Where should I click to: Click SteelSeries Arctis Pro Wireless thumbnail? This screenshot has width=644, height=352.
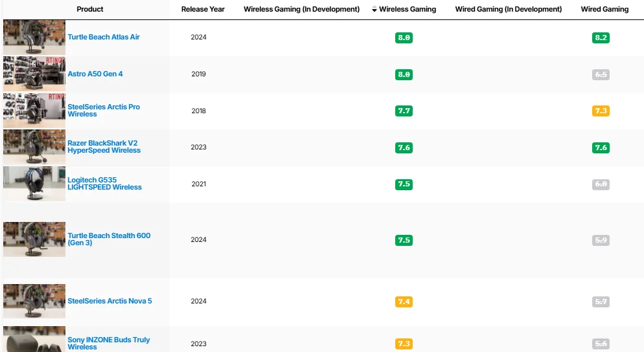[x=34, y=111]
